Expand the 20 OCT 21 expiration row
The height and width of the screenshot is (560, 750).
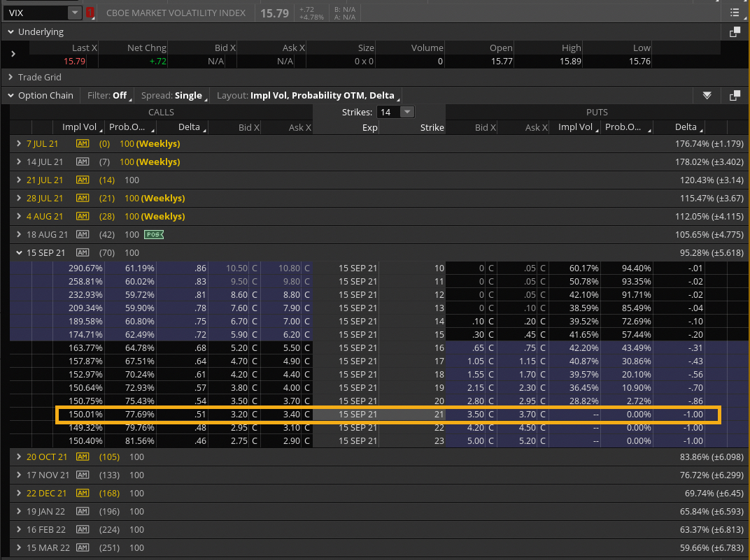pos(18,457)
